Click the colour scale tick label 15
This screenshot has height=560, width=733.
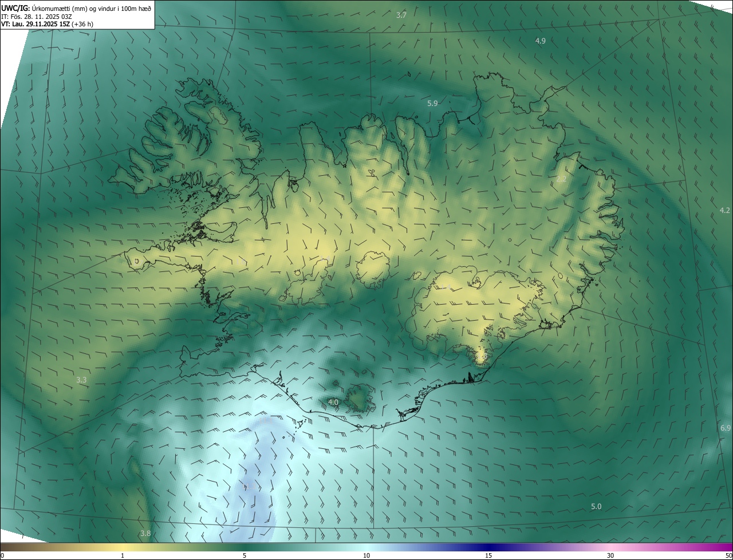coord(488,555)
